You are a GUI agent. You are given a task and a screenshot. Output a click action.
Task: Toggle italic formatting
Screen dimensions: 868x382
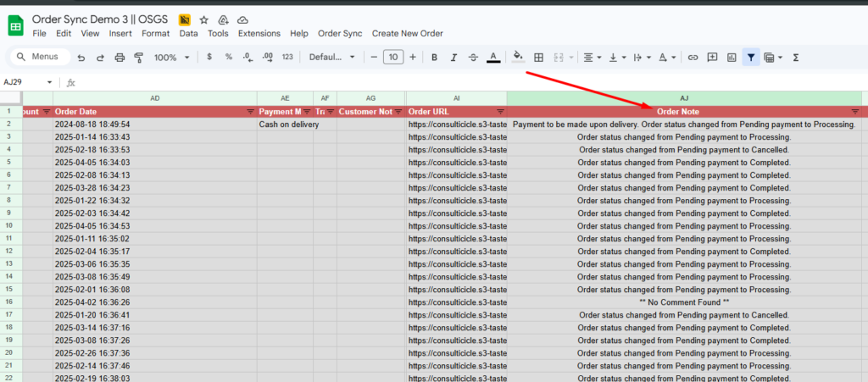[x=454, y=57]
